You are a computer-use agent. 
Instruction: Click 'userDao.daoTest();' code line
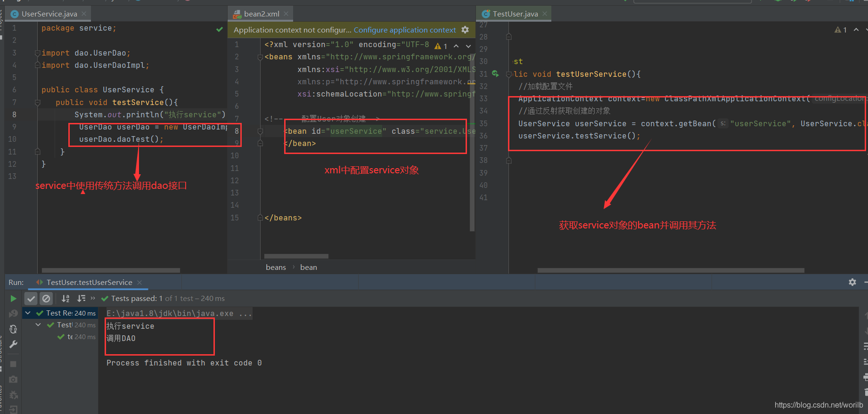coord(121,139)
